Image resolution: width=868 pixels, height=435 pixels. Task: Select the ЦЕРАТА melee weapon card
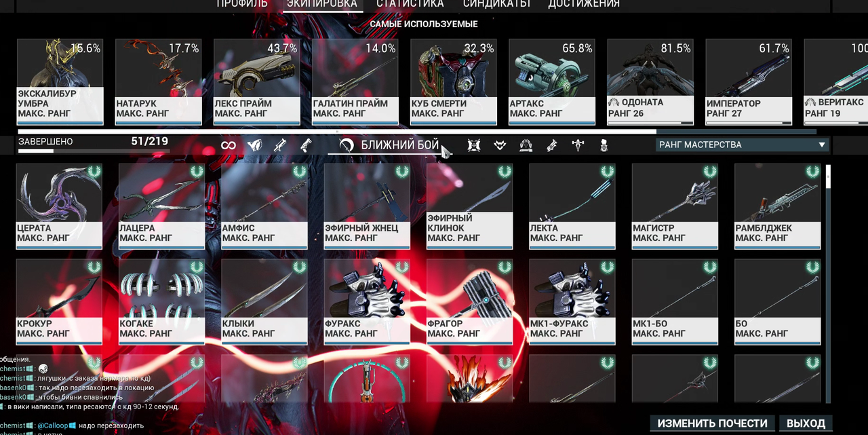coord(59,206)
